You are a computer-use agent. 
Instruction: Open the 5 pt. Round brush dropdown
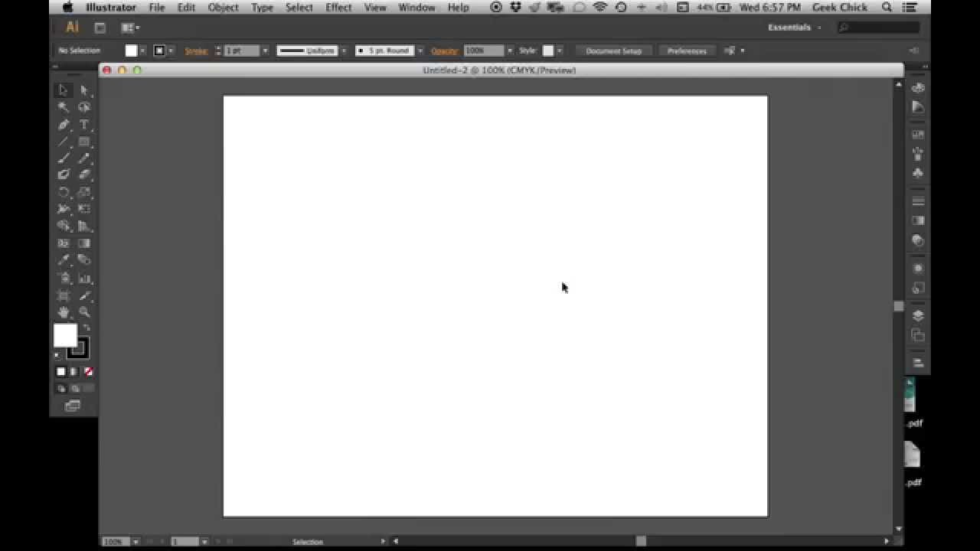(420, 51)
